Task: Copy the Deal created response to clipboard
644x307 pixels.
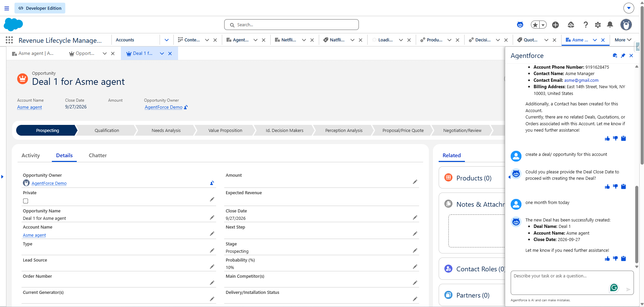Action: pyautogui.click(x=623, y=259)
